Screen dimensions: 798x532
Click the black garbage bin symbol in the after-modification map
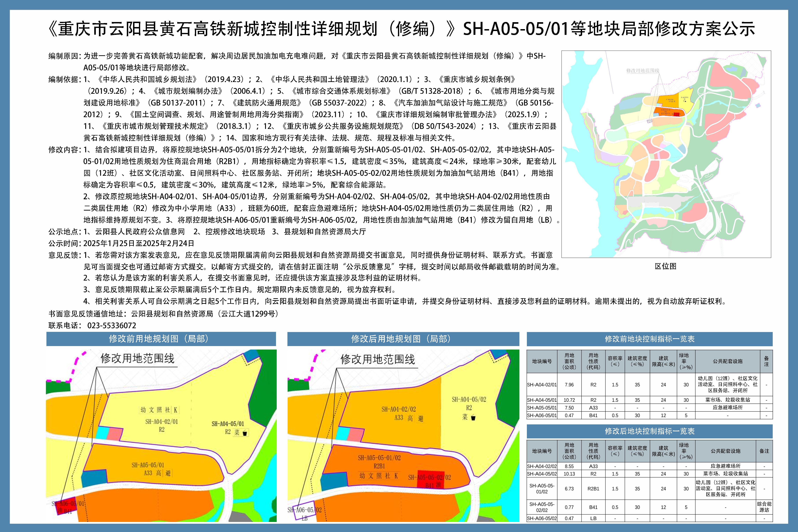[473, 418]
